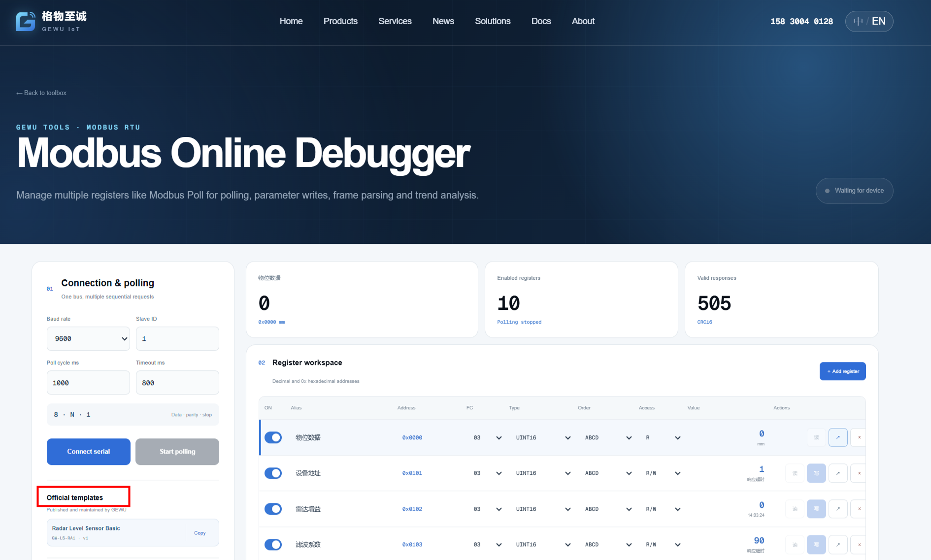Image resolution: width=931 pixels, height=560 pixels.
Task: Toggle off the 设备地址 register switch
Action: point(273,473)
